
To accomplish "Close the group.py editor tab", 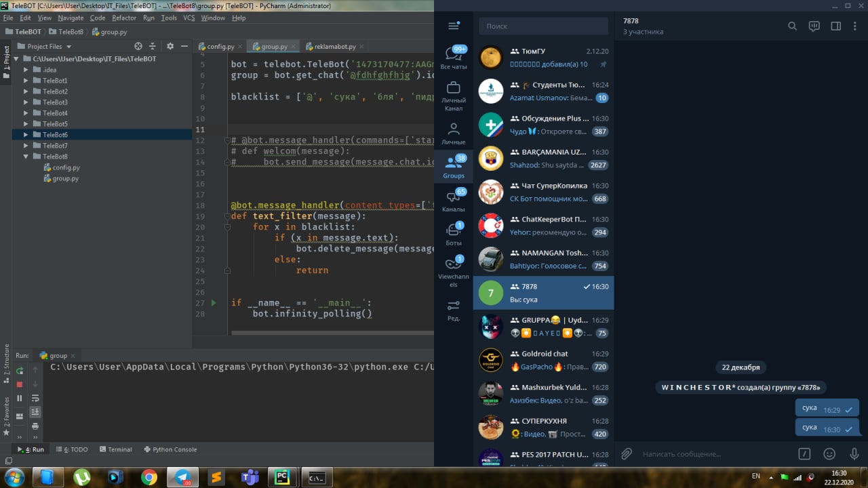I will 294,47.
